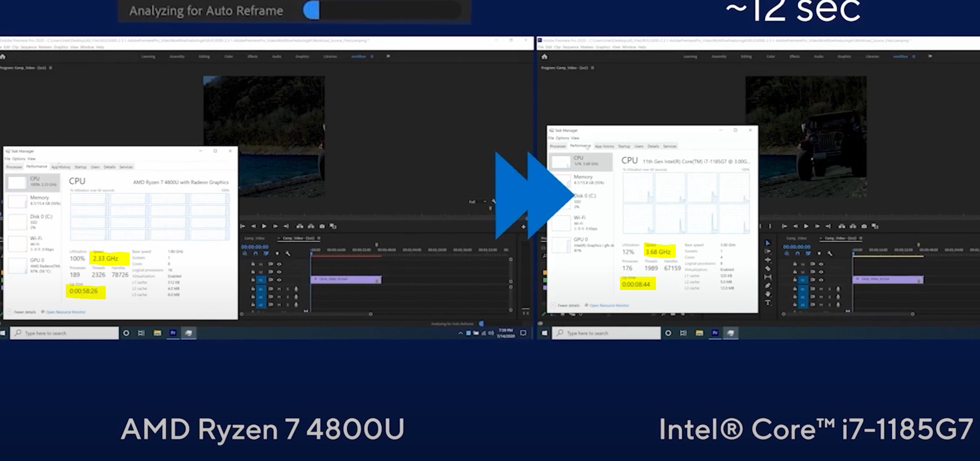Select the Razor tool in right Premiere

(x=768, y=269)
